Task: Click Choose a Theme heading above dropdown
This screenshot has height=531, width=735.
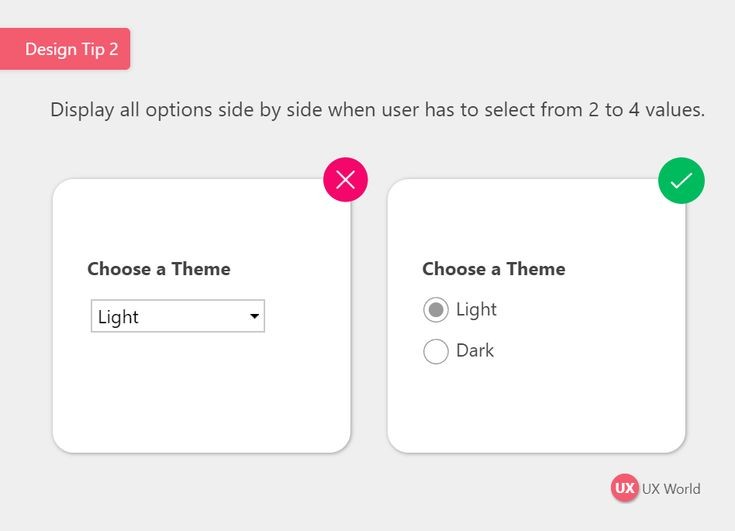Action: click(x=159, y=269)
